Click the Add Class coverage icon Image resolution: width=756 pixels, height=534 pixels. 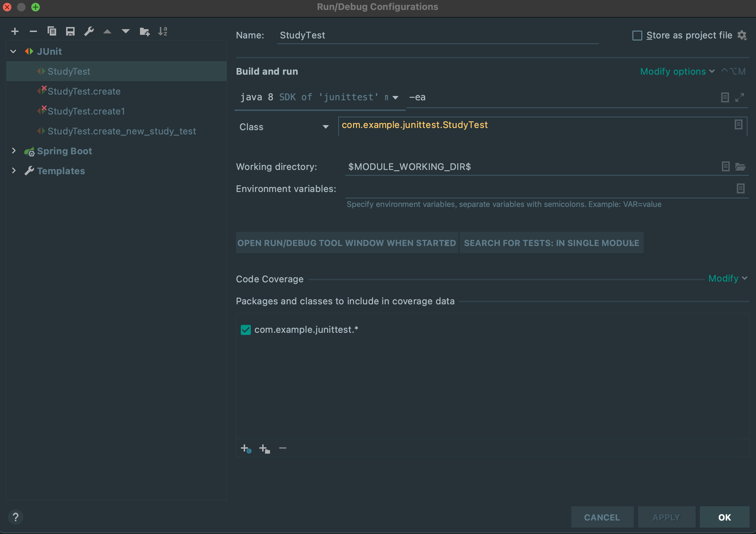(246, 449)
